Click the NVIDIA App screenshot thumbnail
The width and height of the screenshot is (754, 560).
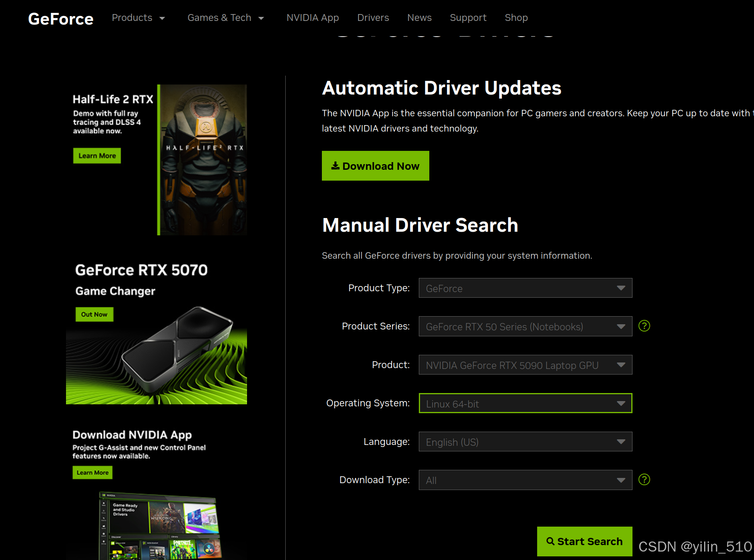tap(160, 525)
